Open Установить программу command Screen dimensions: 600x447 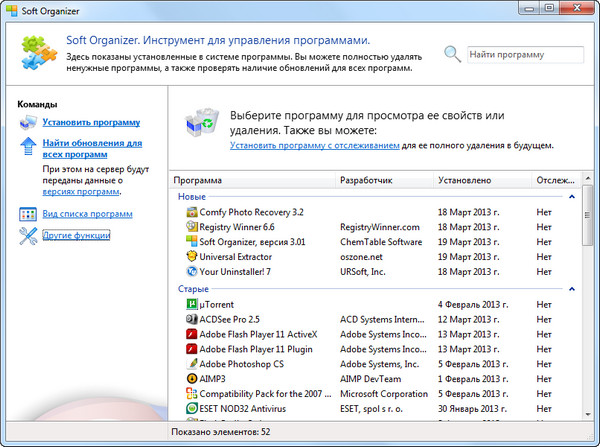(x=91, y=123)
